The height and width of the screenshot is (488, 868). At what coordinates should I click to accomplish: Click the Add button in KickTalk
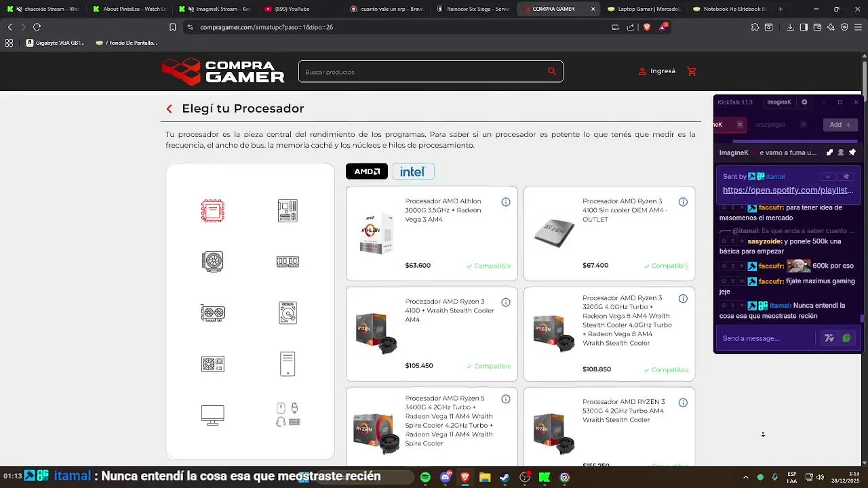pos(840,125)
